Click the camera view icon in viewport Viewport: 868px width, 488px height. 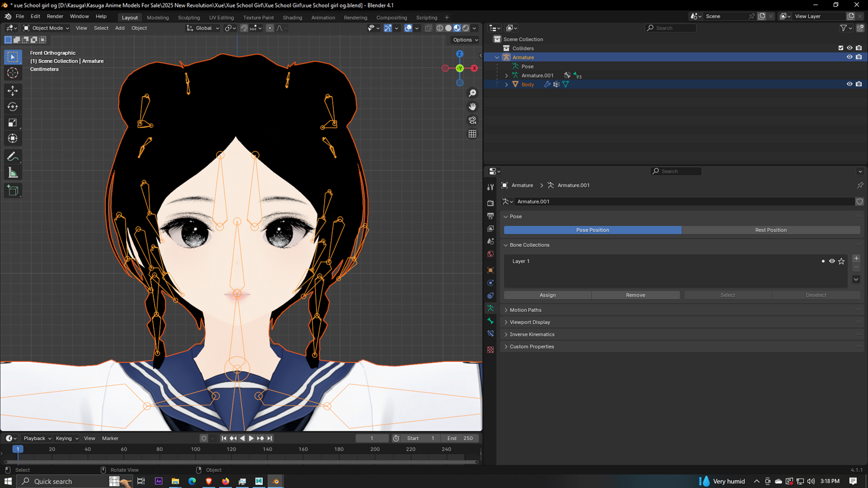click(x=472, y=120)
